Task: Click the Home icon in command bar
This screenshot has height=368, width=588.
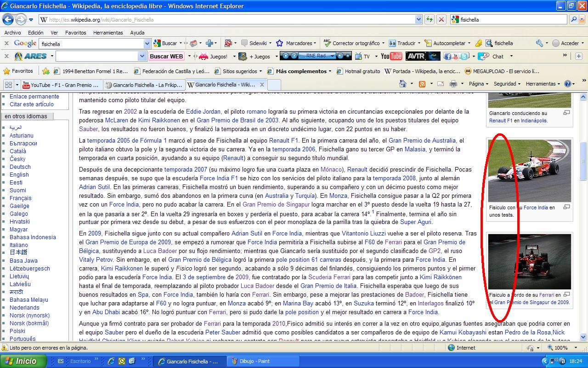Action: pyautogui.click(x=403, y=84)
